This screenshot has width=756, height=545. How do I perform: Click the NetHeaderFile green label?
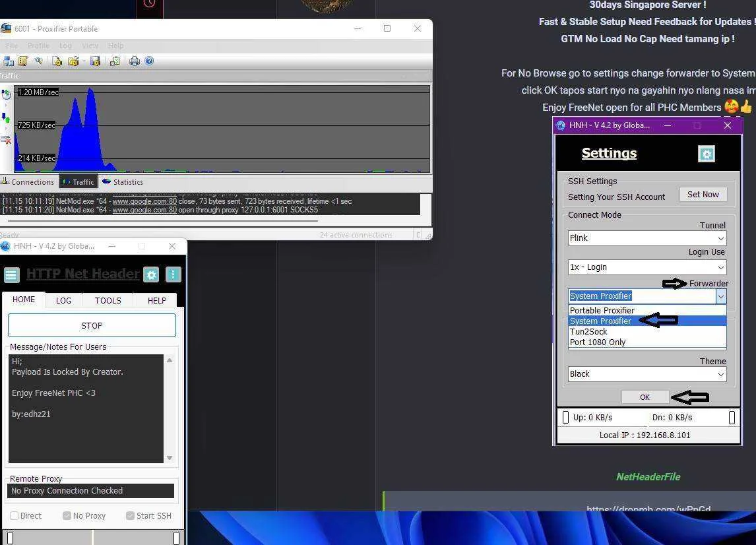tap(648, 476)
